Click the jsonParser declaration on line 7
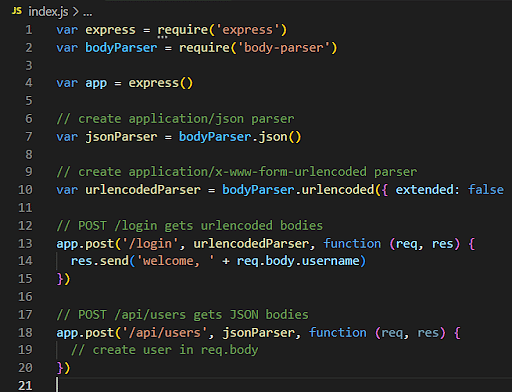Screen dimensions: 512x392 pyautogui.click(x=121, y=137)
